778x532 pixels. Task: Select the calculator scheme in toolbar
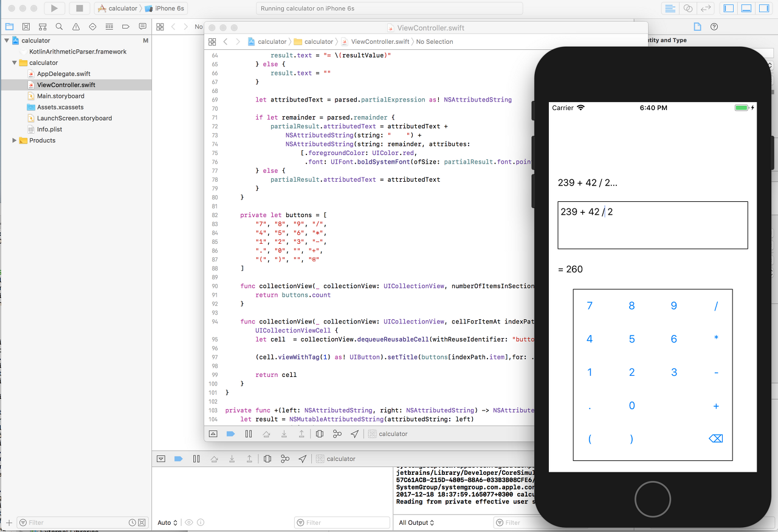click(118, 9)
